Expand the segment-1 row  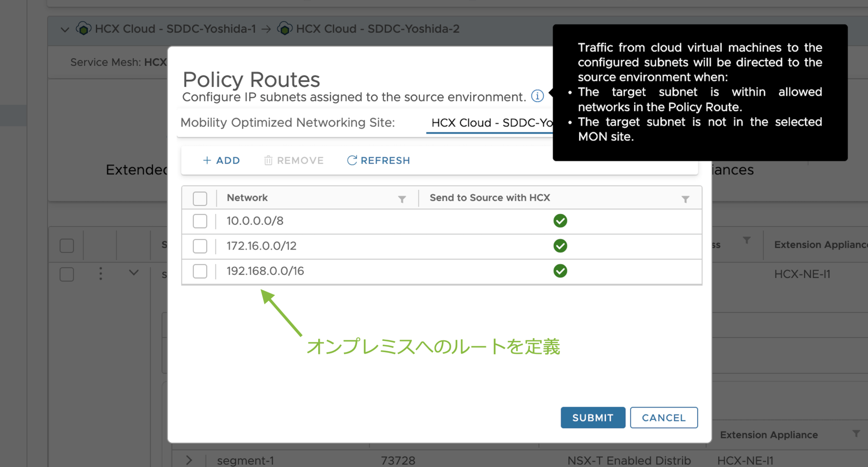(x=189, y=460)
